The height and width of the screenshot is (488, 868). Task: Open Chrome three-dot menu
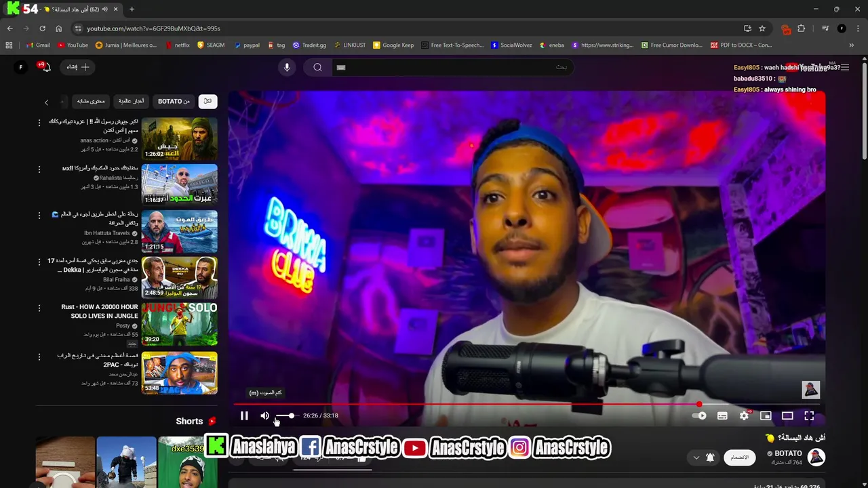click(x=857, y=28)
